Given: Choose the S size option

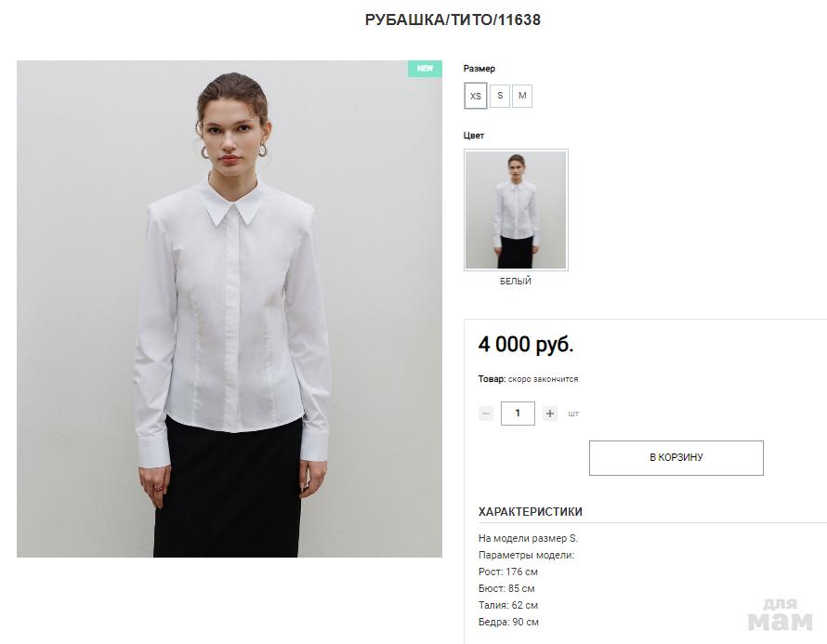Looking at the screenshot, I should (x=500, y=96).
